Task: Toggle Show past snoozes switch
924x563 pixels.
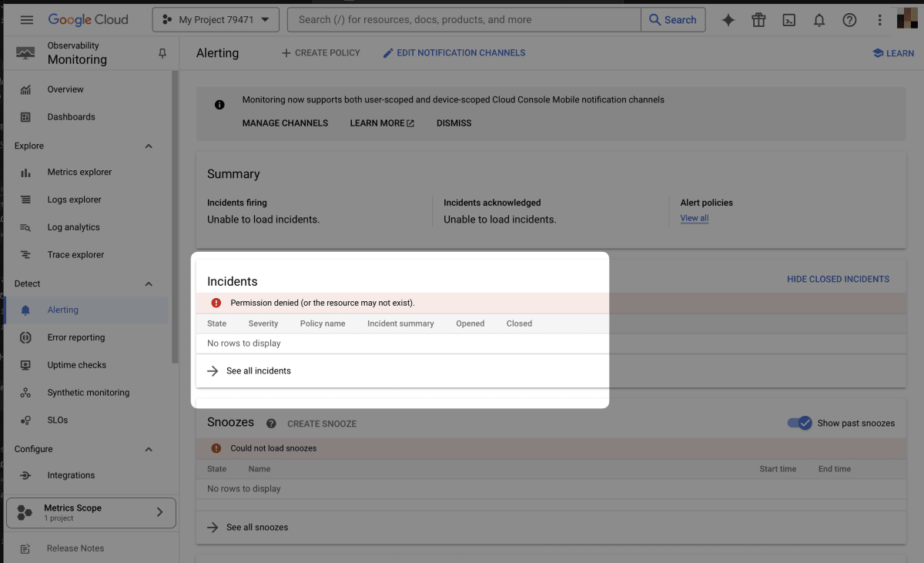Action: (800, 423)
